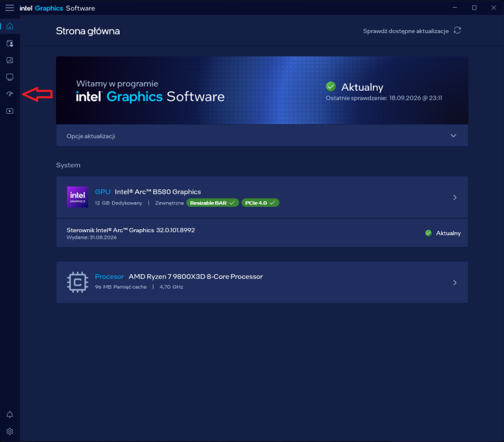Click the "Strona główna" page heading
This screenshot has height=442, width=504.
pyautogui.click(x=88, y=31)
